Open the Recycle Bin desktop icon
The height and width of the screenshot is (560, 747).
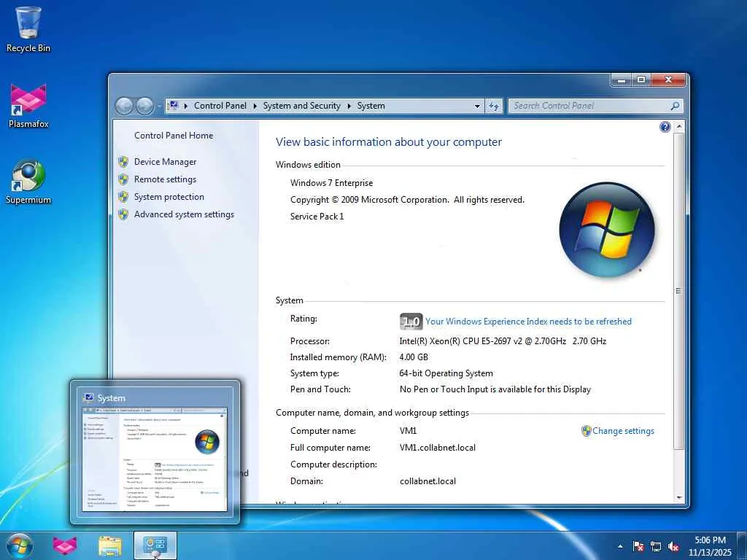pyautogui.click(x=28, y=28)
